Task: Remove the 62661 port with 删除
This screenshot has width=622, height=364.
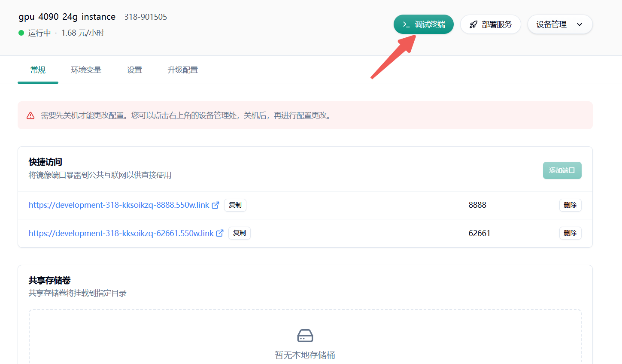Action: pos(570,233)
